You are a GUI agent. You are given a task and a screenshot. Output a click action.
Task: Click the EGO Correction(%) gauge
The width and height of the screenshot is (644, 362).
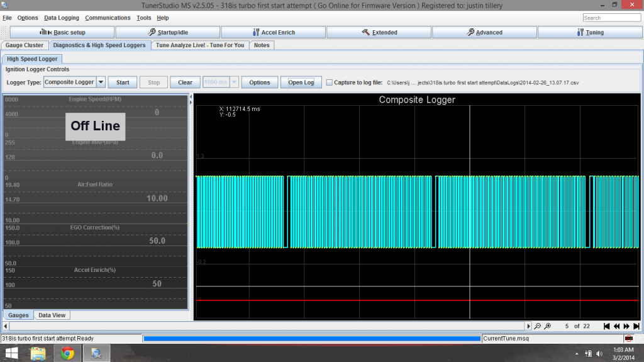[x=96, y=245]
